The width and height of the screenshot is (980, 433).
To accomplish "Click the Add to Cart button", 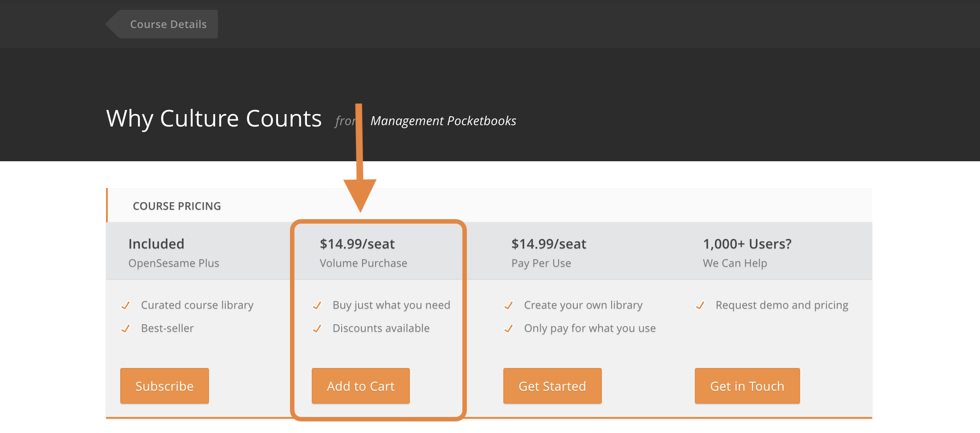I will pos(360,386).
